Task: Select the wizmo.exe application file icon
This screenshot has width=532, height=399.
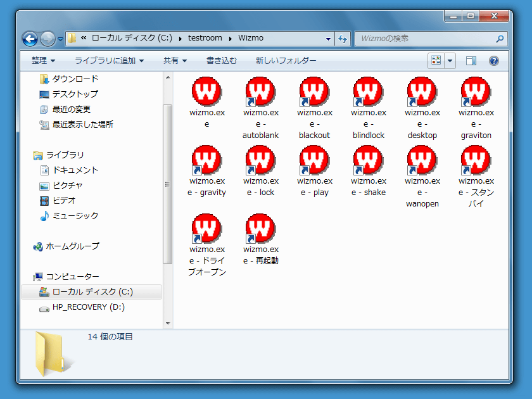Action: 206,91
